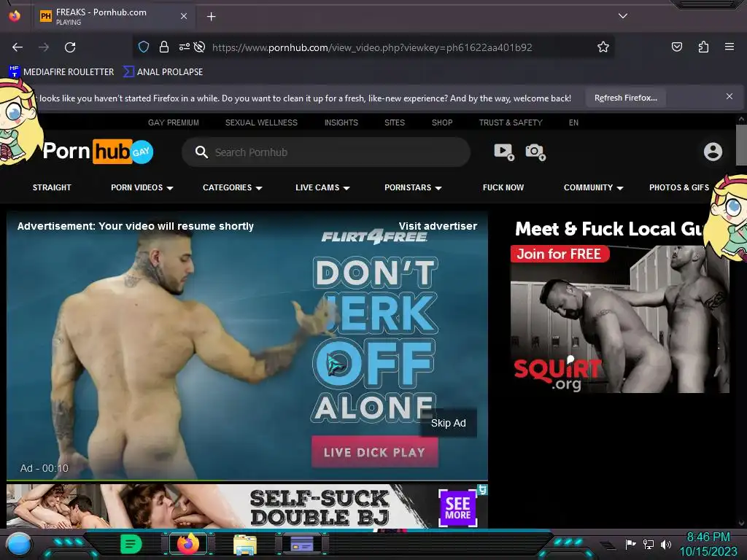Expand the list all tabs chevron
The height and width of the screenshot is (560, 747).
coord(623,16)
